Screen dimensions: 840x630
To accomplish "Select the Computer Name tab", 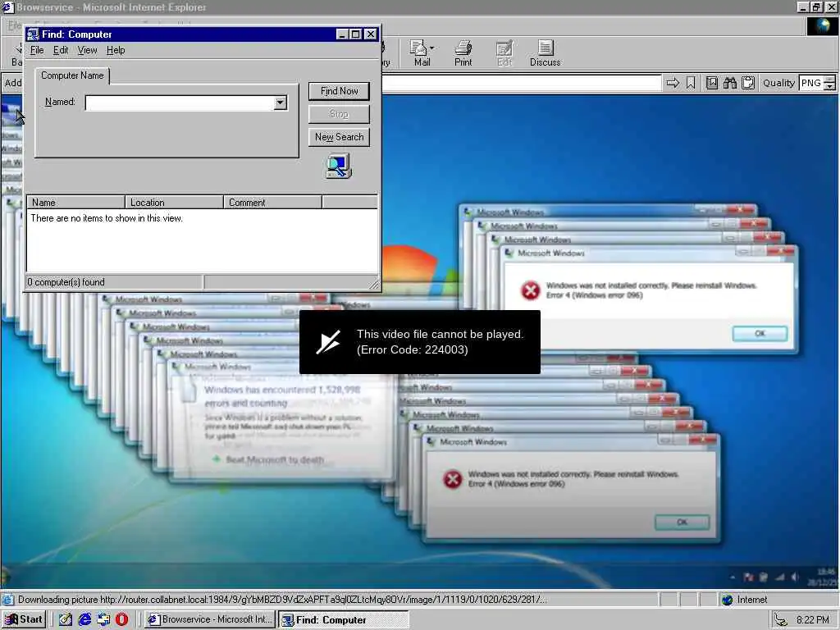I will 72,75.
